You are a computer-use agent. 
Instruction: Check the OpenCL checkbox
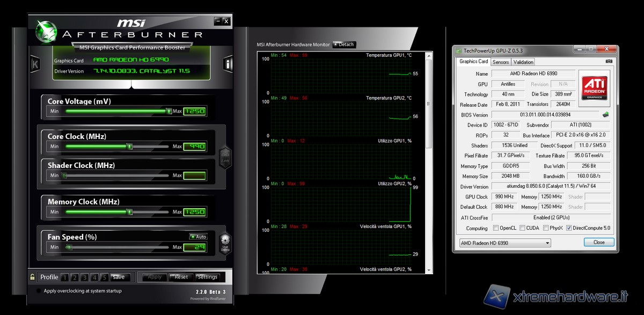coord(496,228)
